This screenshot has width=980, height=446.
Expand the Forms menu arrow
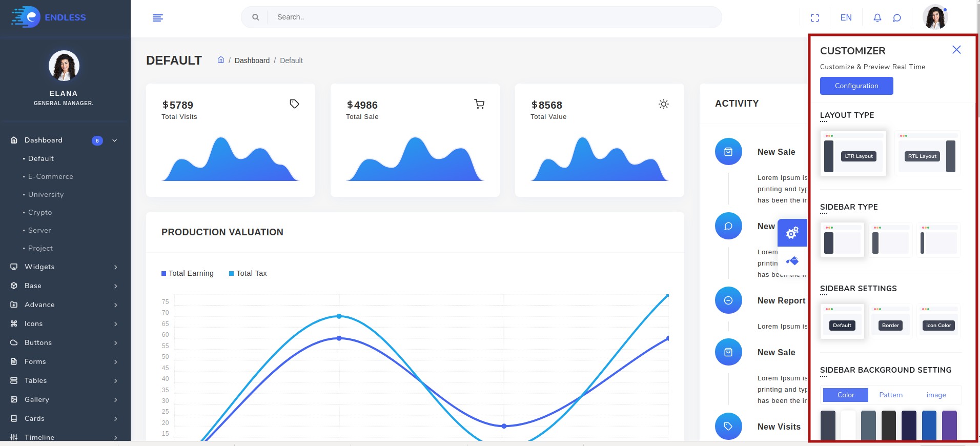tap(115, 362)
